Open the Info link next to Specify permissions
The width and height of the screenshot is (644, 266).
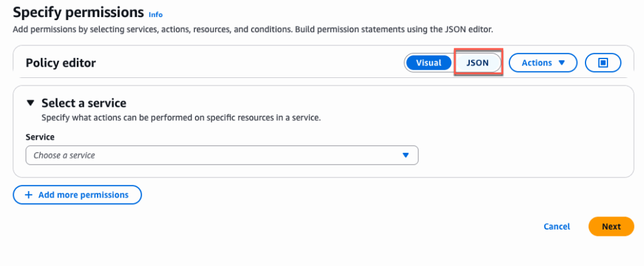pos(155,14)
